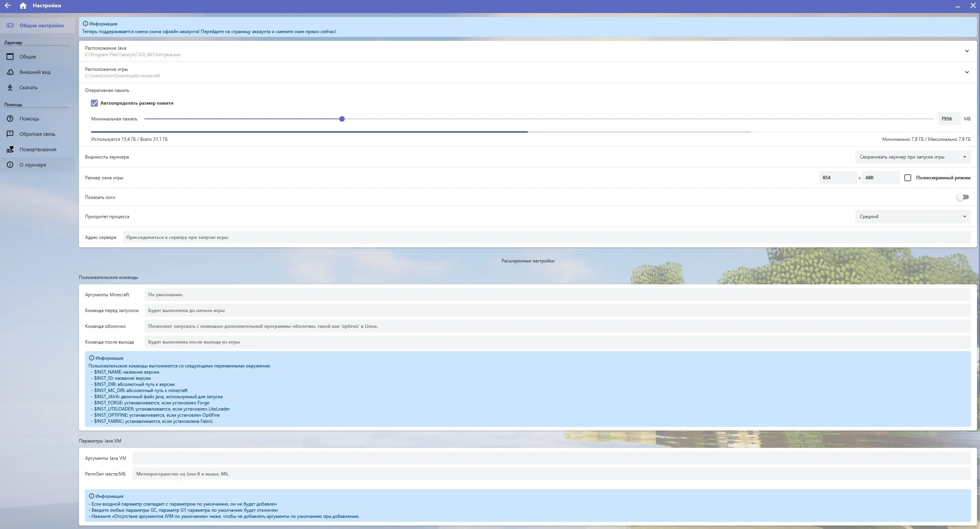Open the Видимость лаунчера dropdown
980x529 pixels.
912,157
